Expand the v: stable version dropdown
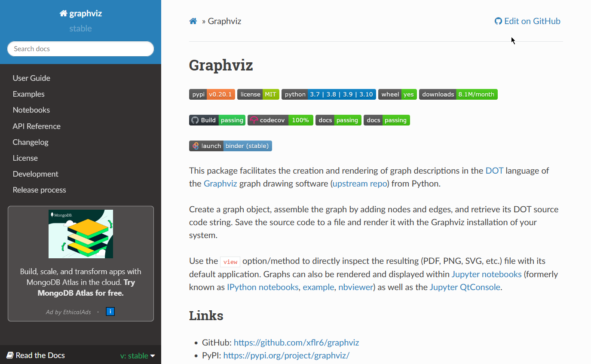Viewport: 591px width, 364px height. pos(138,355)
